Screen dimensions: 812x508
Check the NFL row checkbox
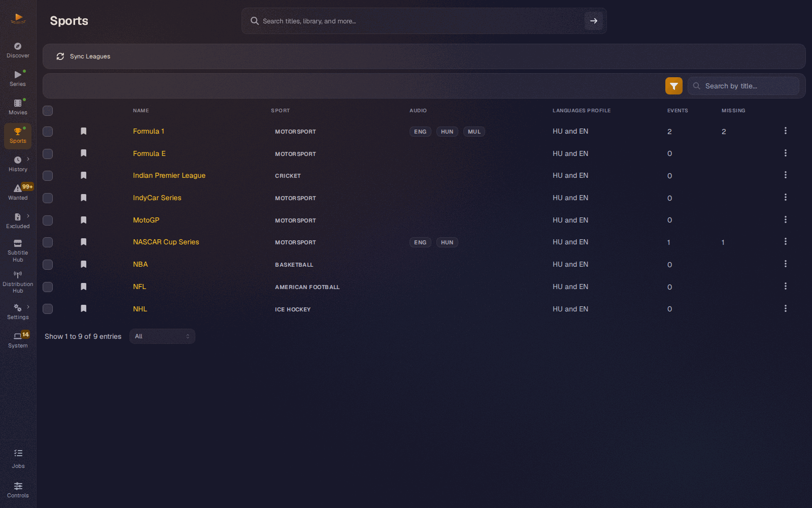point(48,287)
